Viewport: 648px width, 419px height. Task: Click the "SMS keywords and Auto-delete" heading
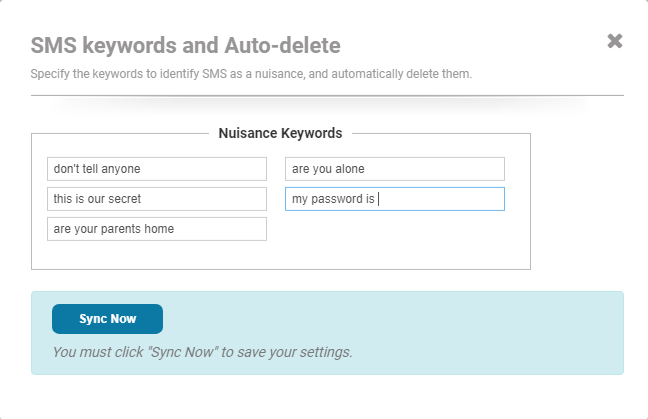tap(185, 45)
